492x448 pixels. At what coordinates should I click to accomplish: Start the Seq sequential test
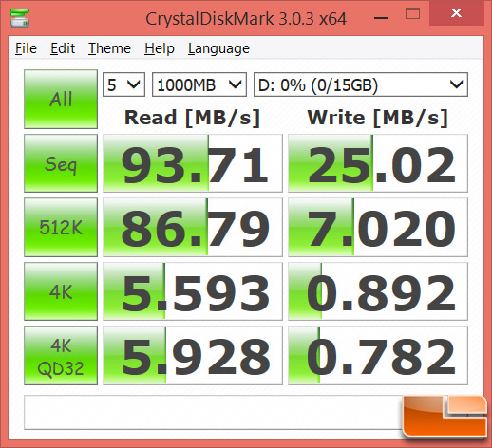point(61,163)
